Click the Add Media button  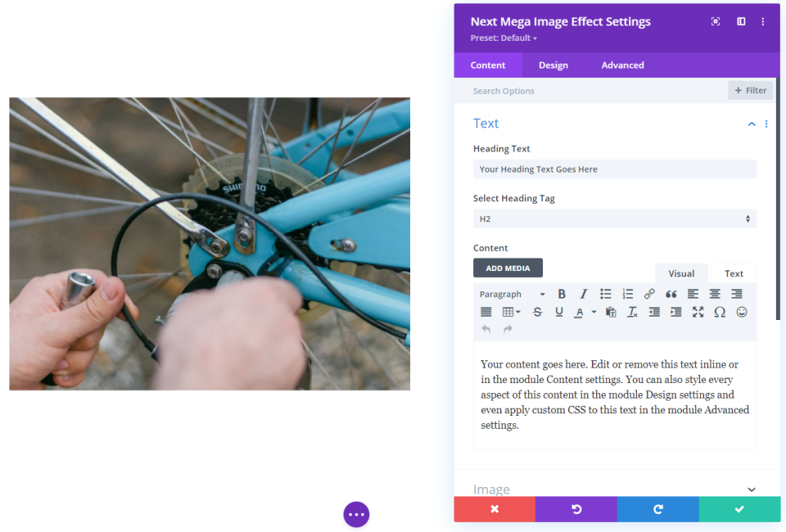pos(508,268)
